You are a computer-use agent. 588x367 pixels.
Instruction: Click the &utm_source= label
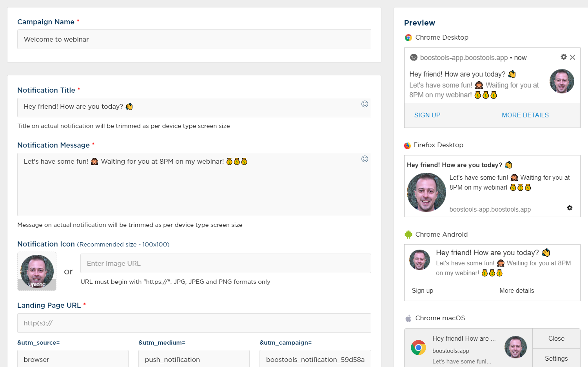pos(38,343)
